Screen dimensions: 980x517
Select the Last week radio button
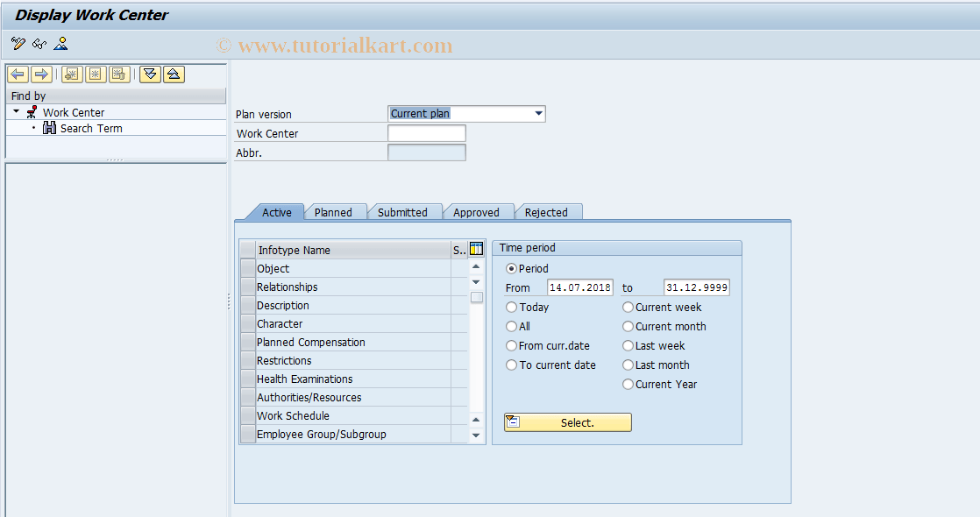628,346
